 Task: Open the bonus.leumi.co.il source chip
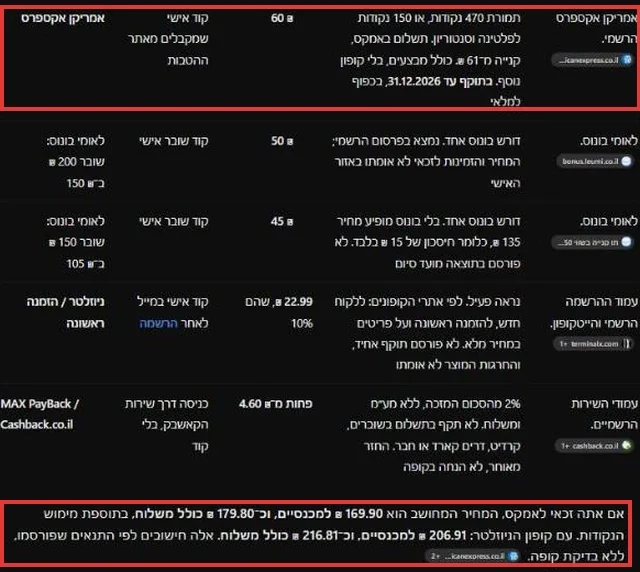point(595,161)
